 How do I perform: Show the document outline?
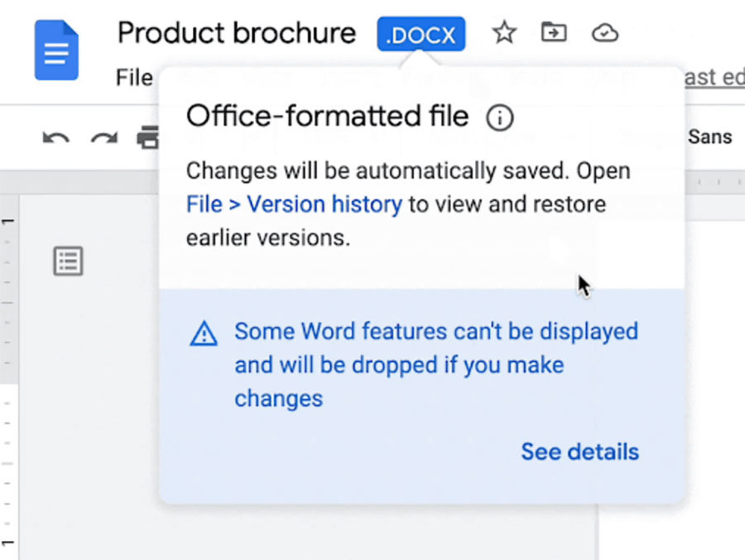click(68, 261)
